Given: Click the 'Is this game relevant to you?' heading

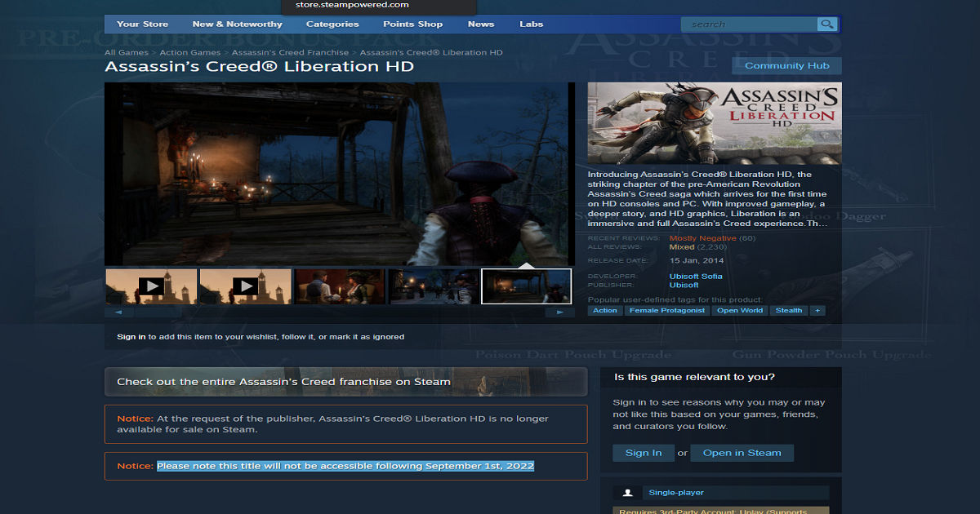Looking at the screenshot, I should pos(694,377).
